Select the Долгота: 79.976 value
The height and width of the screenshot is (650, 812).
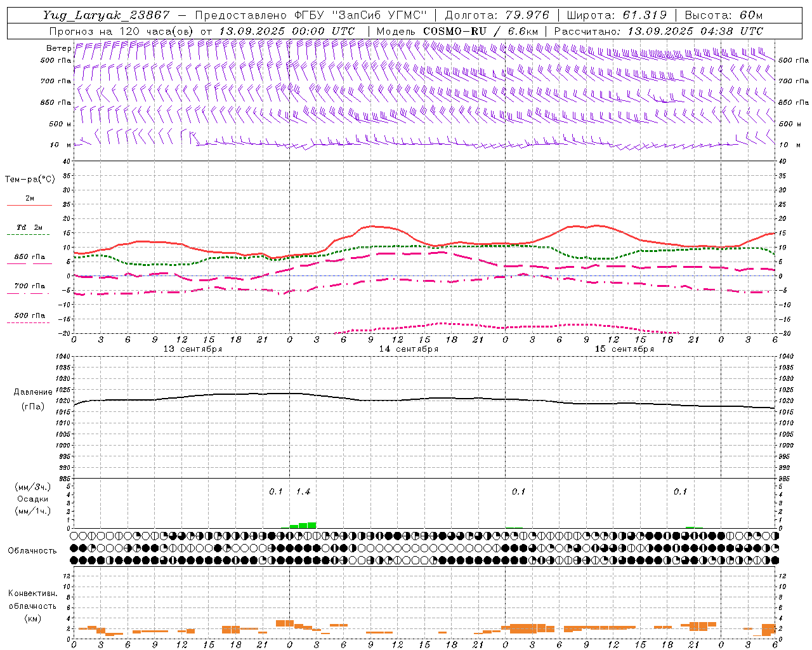coord(497,15)
